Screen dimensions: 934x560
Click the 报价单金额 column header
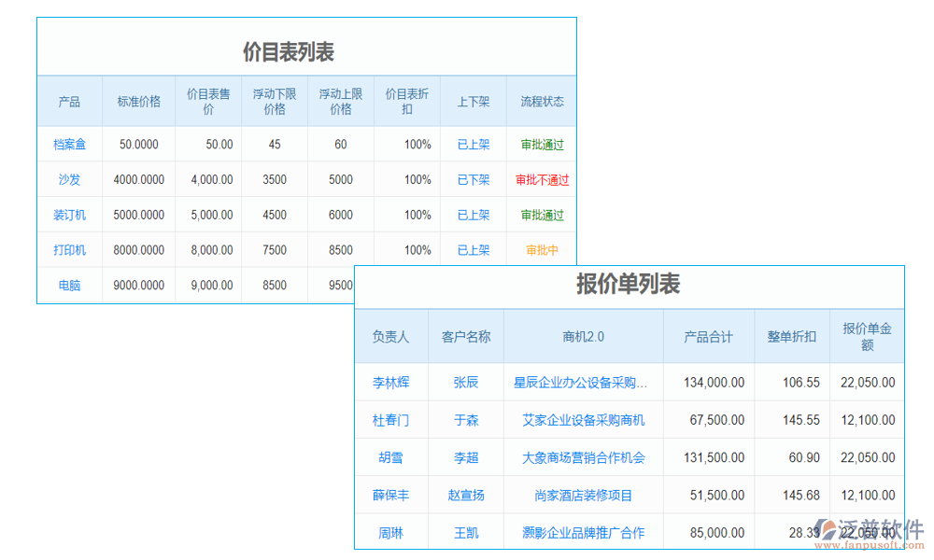tap(867, 337)
